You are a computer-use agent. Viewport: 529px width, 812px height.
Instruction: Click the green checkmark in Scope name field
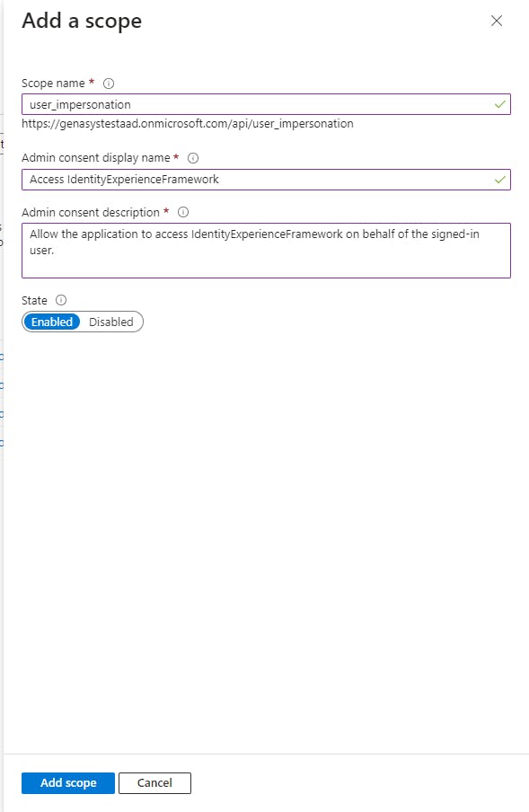[x=499, y=104]
